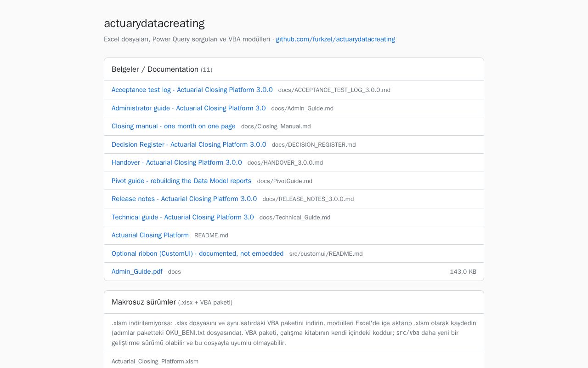Image resolution: width=588 pixels, height=368 pixels.
Task: Click the docs/DECISION_REGISTER.md path text
Action: (x=314, y=145)
